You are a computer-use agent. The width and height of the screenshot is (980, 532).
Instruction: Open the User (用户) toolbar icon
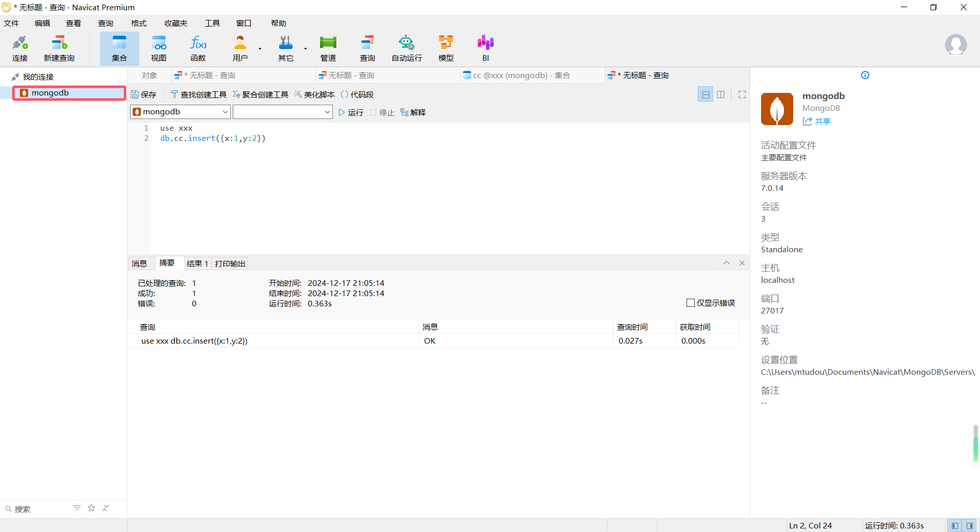(x=240, y=49)
